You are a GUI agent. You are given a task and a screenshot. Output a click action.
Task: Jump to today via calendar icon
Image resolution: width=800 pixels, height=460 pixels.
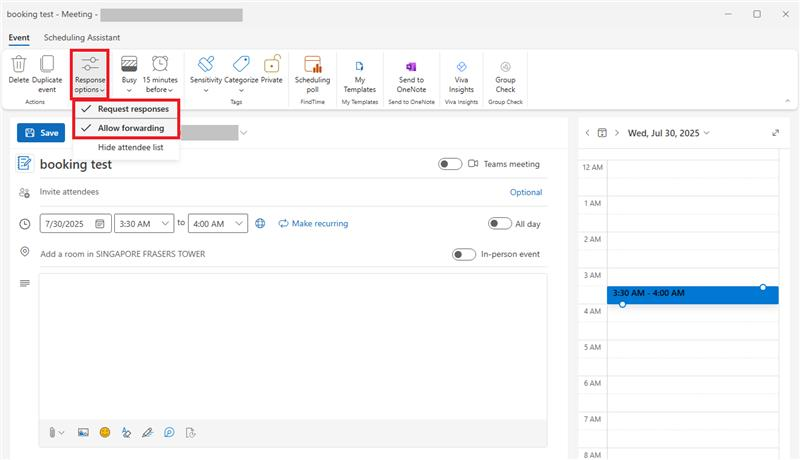(602, 133)
